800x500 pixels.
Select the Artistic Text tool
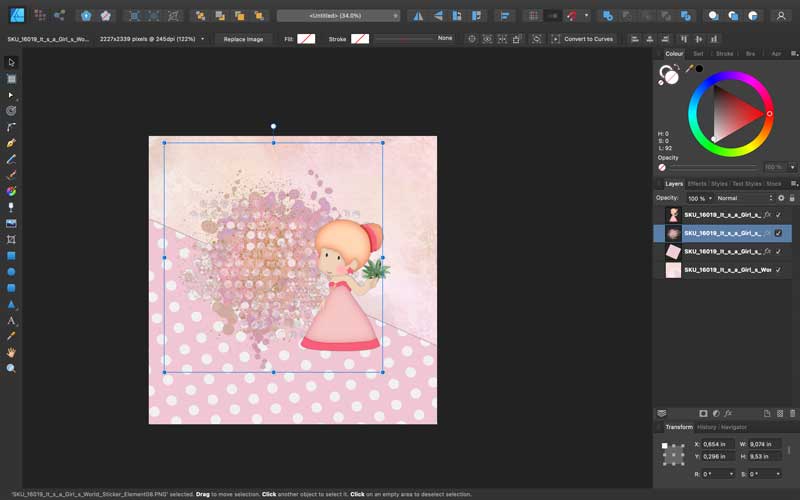tap(11, 320)
